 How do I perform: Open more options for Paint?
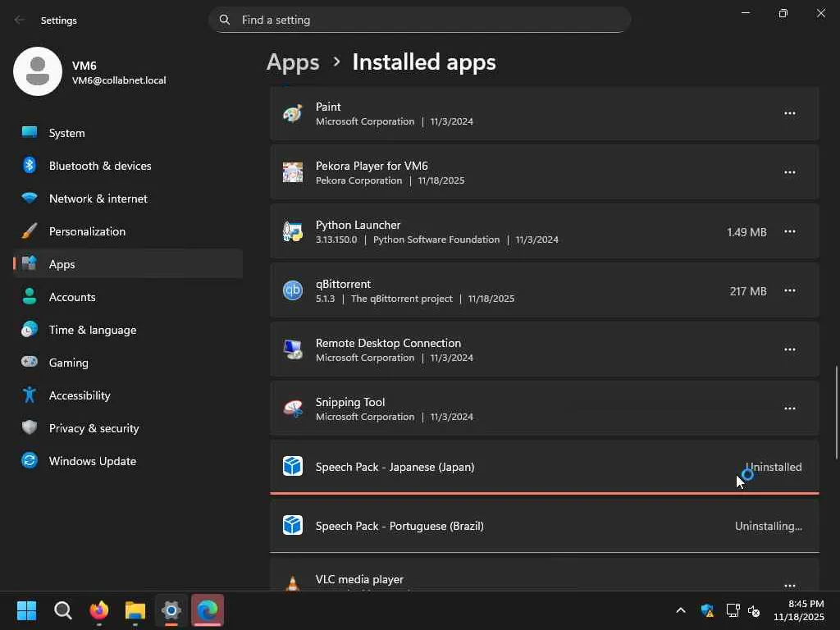(x=789, y=113)
